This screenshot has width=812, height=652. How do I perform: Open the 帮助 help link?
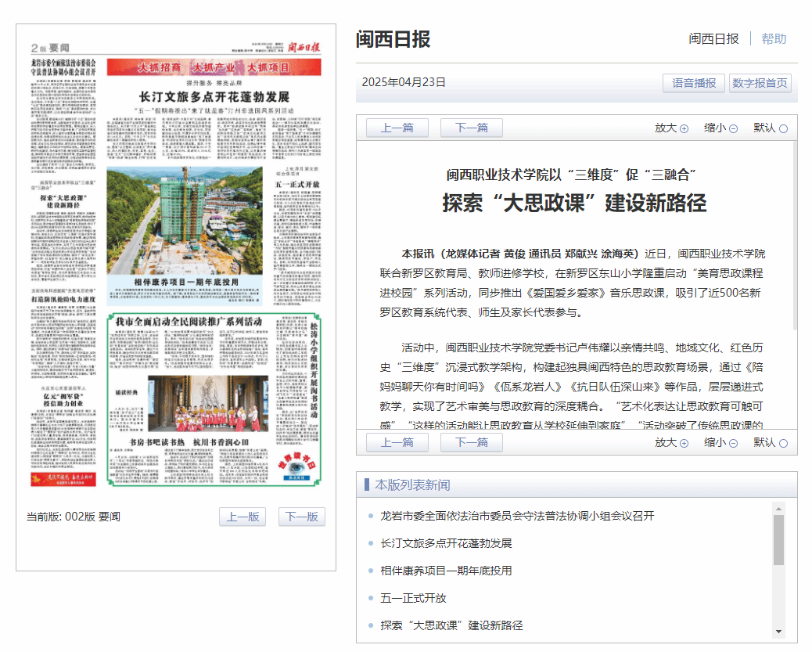tap(774, 38)
